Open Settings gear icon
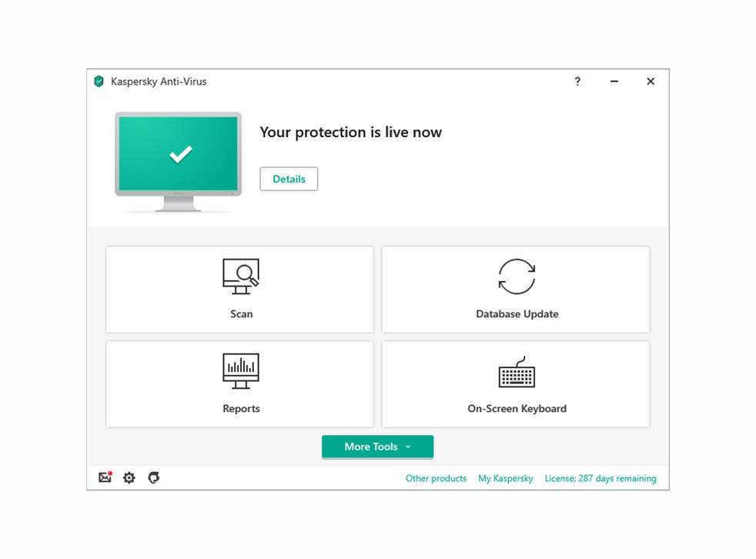The height and width of the screenshot is (559, 756). pos(129,477)
